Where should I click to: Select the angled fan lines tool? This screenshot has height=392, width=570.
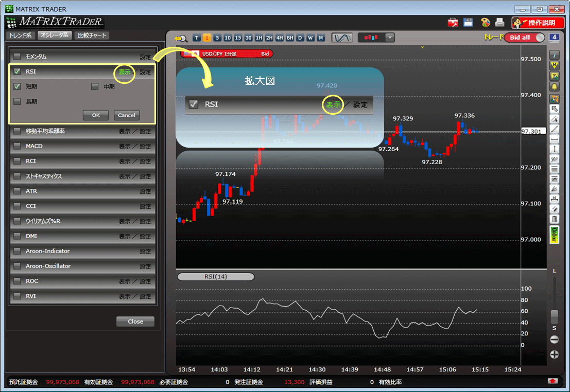click(x=555, y=189)
